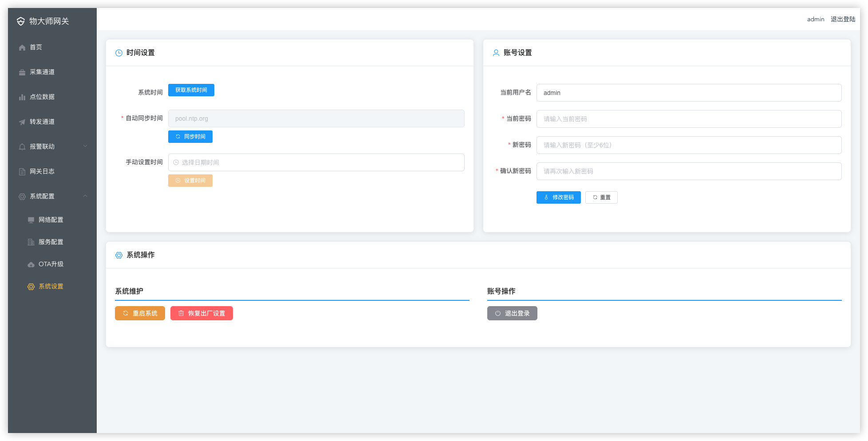The height and width of the screenshot is (441, 868).
Task: Click the OTA升级 cloud upload icon
Action: 31,264
